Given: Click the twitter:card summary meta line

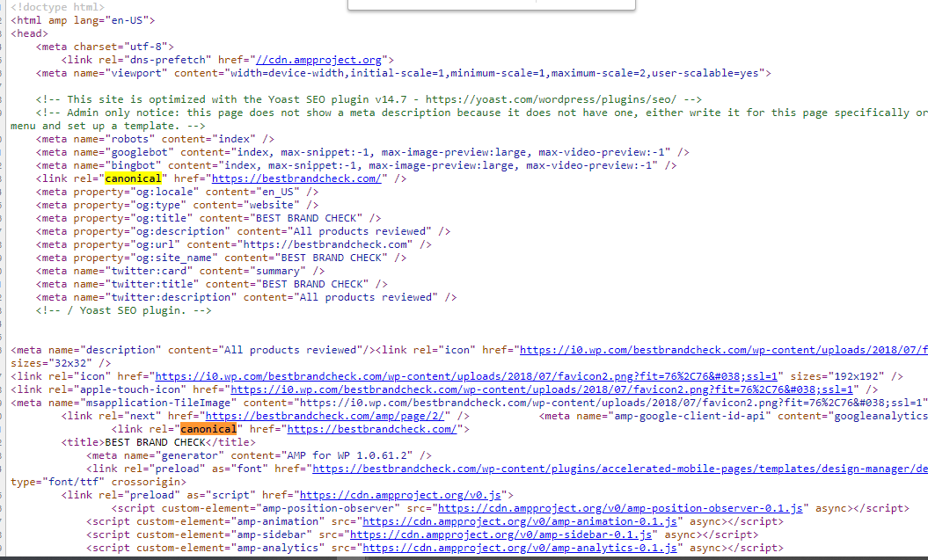Looking at the screenshot, I should pyautogui.click(x=180, y=271).
